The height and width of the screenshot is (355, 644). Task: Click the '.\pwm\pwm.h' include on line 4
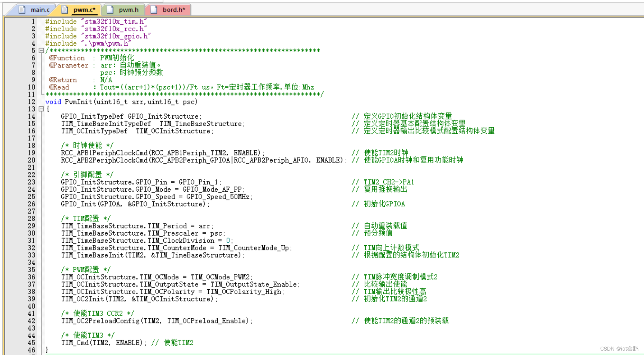click(x=88, y=43)
